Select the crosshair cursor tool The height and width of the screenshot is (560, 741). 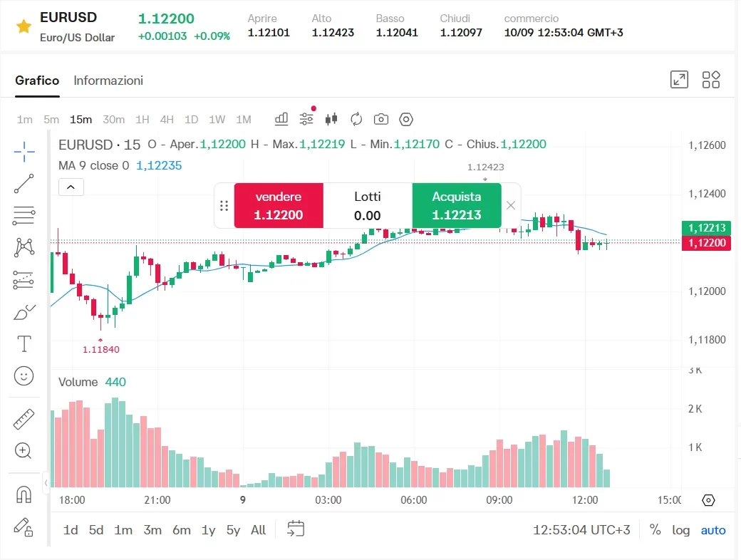[x=24, y=152]
